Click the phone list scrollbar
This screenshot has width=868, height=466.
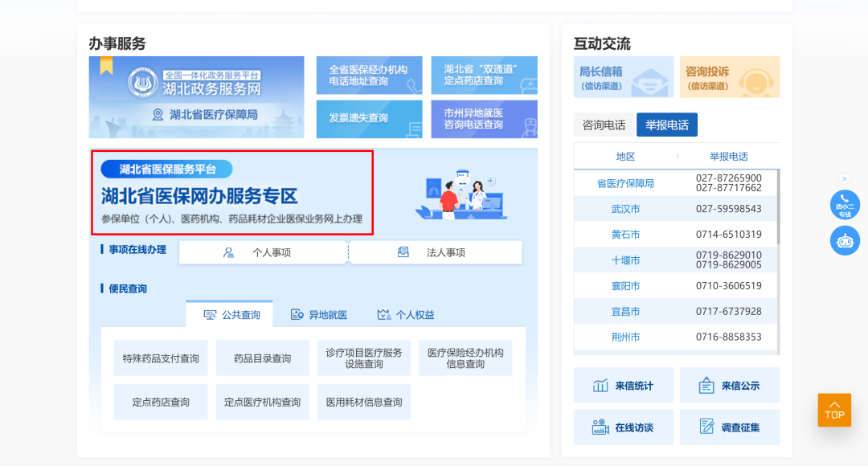(x=777, y=209)
